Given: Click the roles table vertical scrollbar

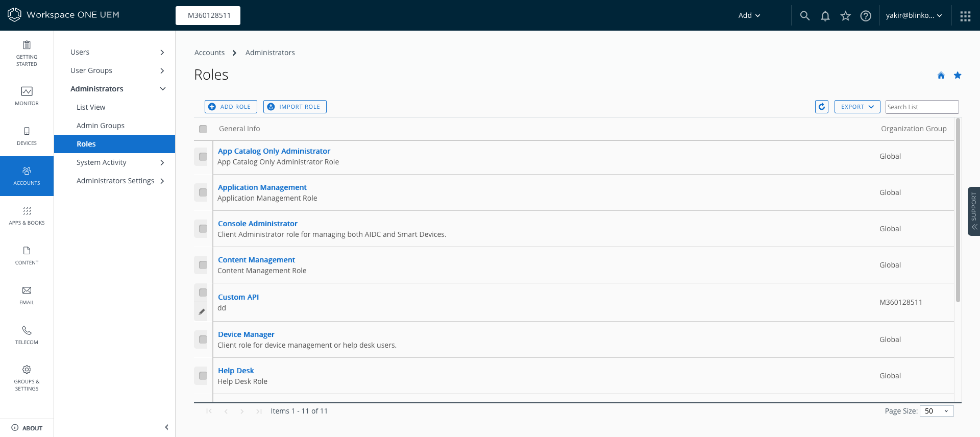Looking at the screenshot, I should tap(958, 210).
